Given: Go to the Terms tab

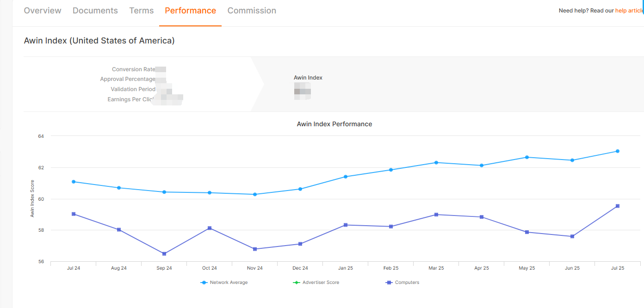Looking at the screenshot, I should [142, 11].
